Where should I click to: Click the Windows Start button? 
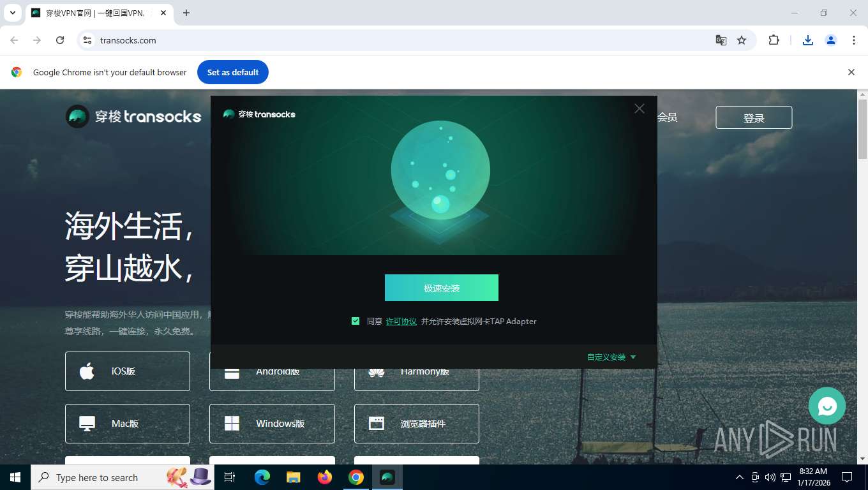15,477
